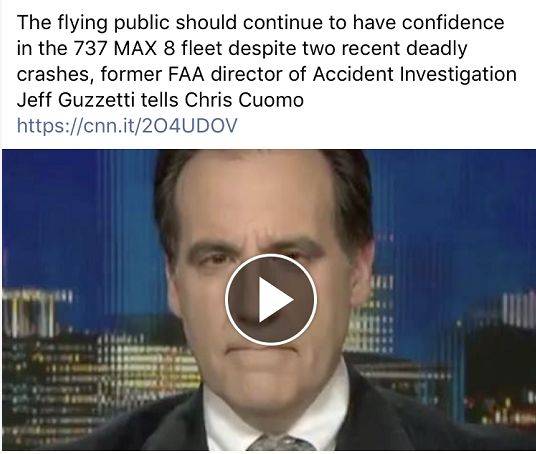
Task: Open the cnn.it/2O4UDOV short link
Action: tap(127, 125)
